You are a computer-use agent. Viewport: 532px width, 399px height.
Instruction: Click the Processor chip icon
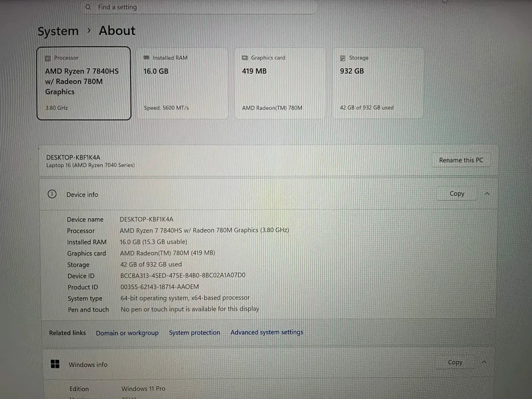[48, 58]
